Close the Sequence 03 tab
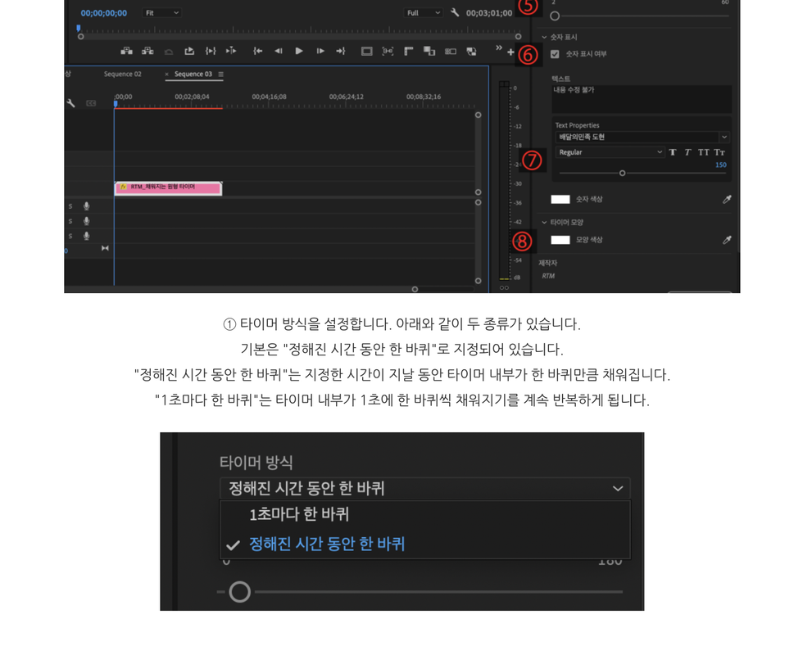The height and width of the screenshot is (655, 812). click(x=167, y=74)
